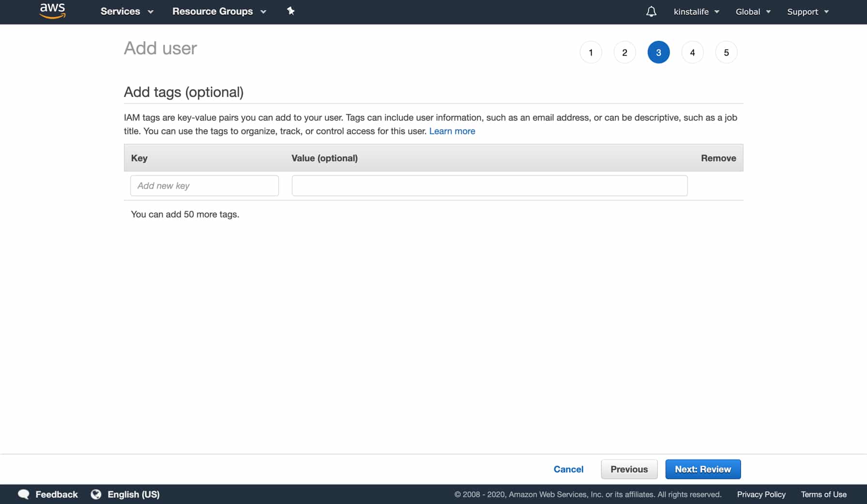Click the Add new key field
The height and width of the screenshot is (504, 867).
click(204, 185)
